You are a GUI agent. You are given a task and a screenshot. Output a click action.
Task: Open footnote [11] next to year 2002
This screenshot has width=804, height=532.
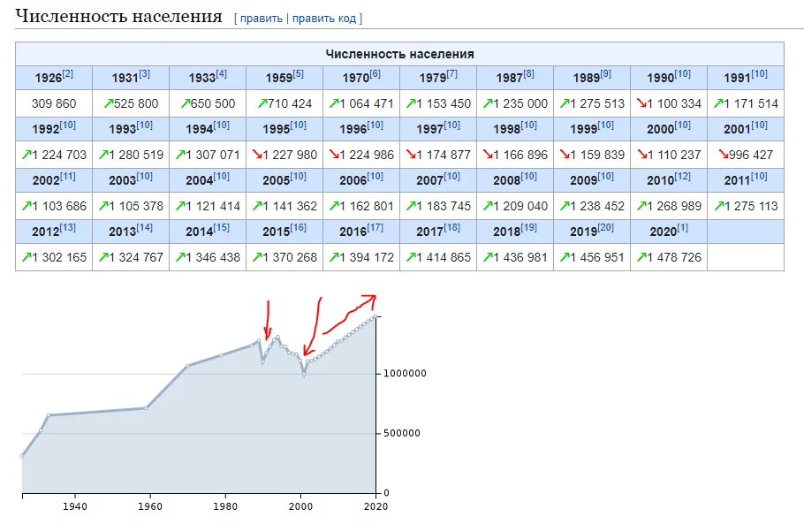[x=68, y=177]
